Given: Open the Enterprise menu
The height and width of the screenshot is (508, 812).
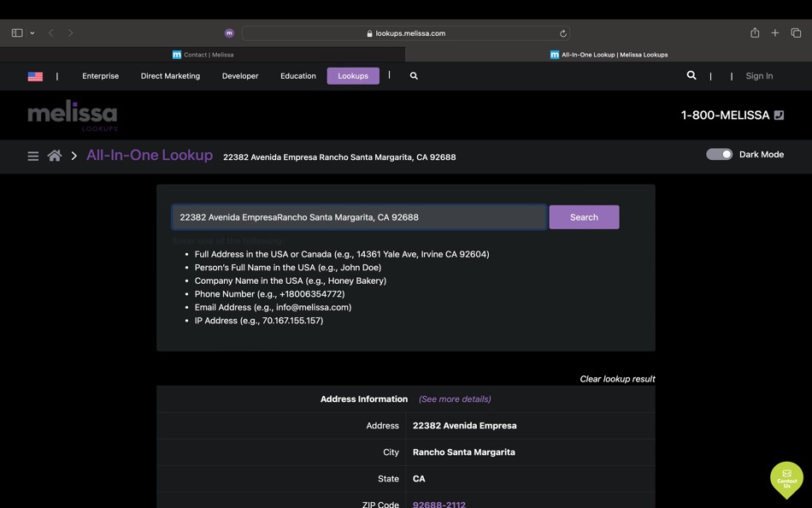Looking at the screenshot, I should coord(101,75).
